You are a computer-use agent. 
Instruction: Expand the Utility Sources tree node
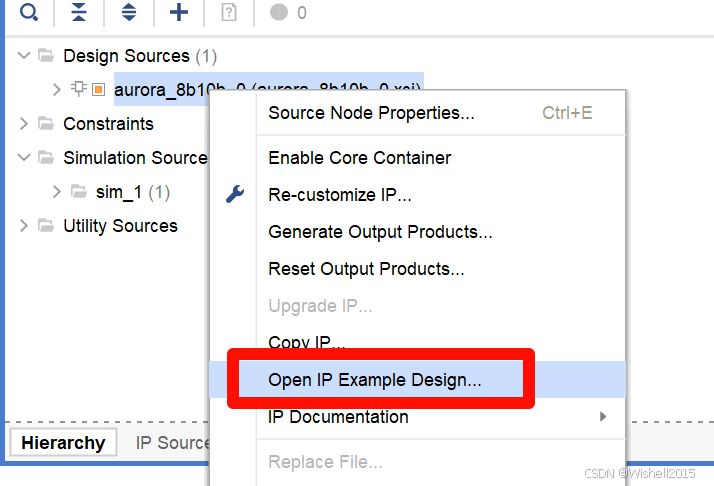[24, 225]
